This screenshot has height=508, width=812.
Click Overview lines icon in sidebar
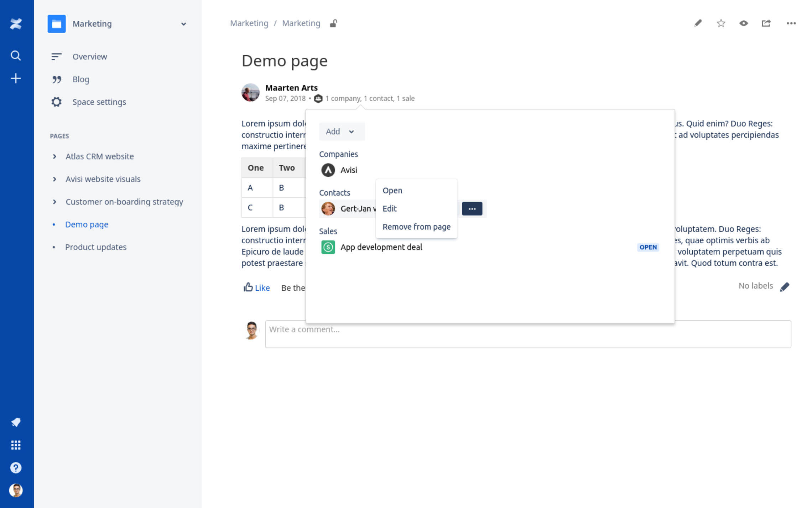(56, 57)
